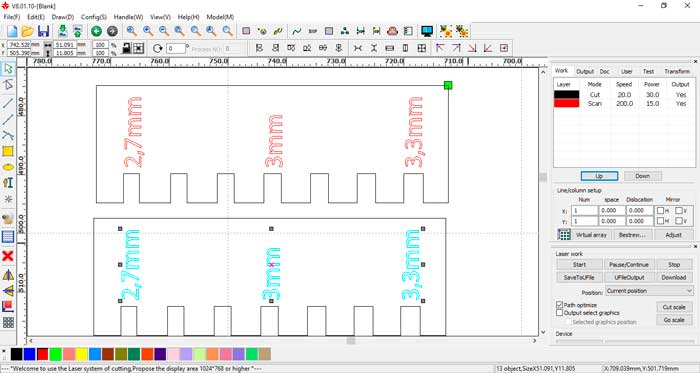The image size is (700, 373).
Task: Select the Rectangle drawing tool
Action: click(x=8, y=151)
